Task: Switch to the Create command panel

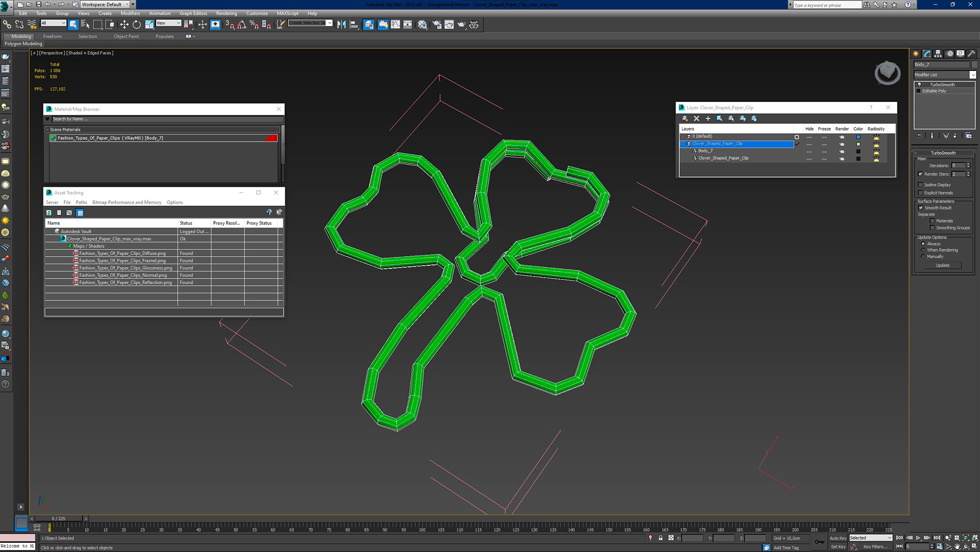Action: tap(916, 54)
